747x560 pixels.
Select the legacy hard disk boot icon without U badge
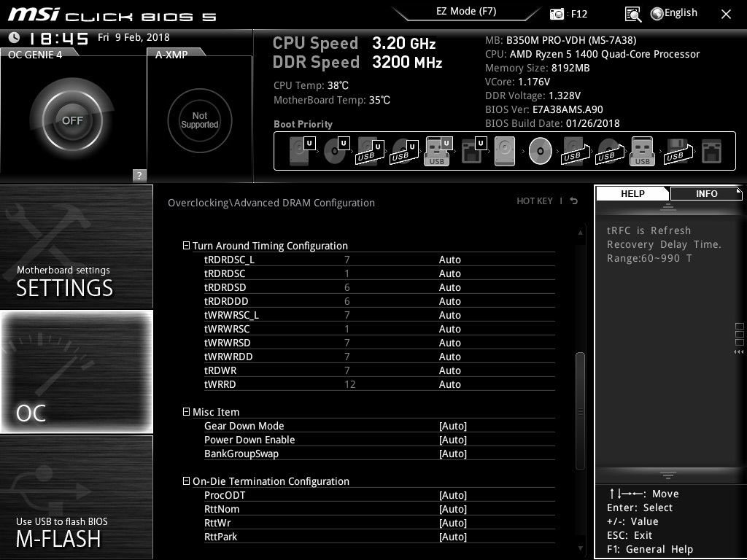point(505,151)
